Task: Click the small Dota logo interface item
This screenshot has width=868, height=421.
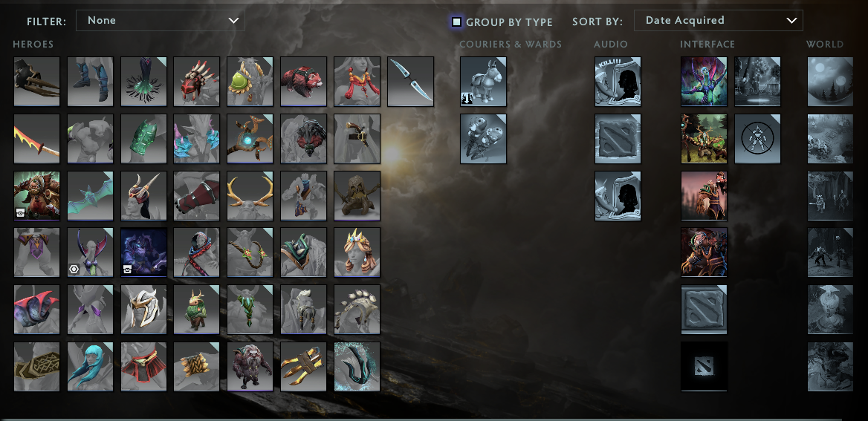Action: (x=705, y=367)
